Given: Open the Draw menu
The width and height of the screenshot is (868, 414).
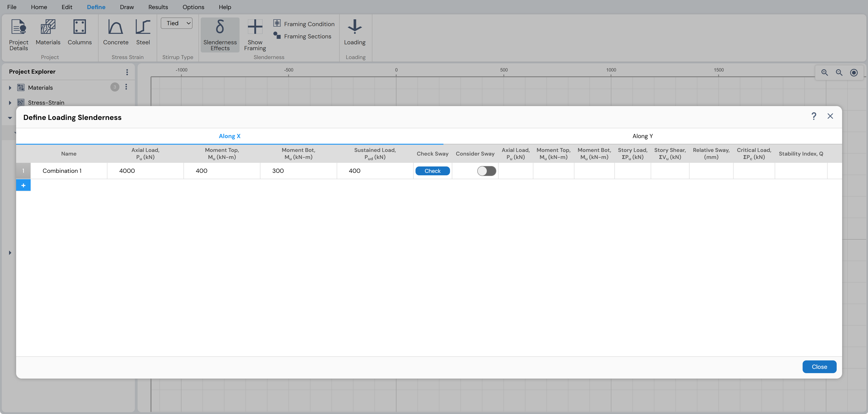Looking at the screenshot, I should point(127,7).
